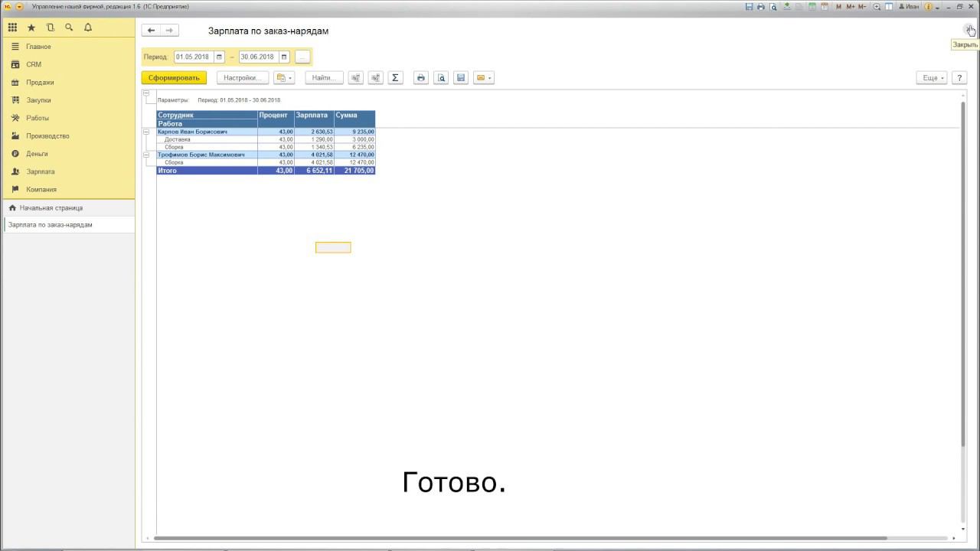Collapse Трофимов Борис Максимович group
Viewport: 980px width, 551px height.
(x=146, y=155)
